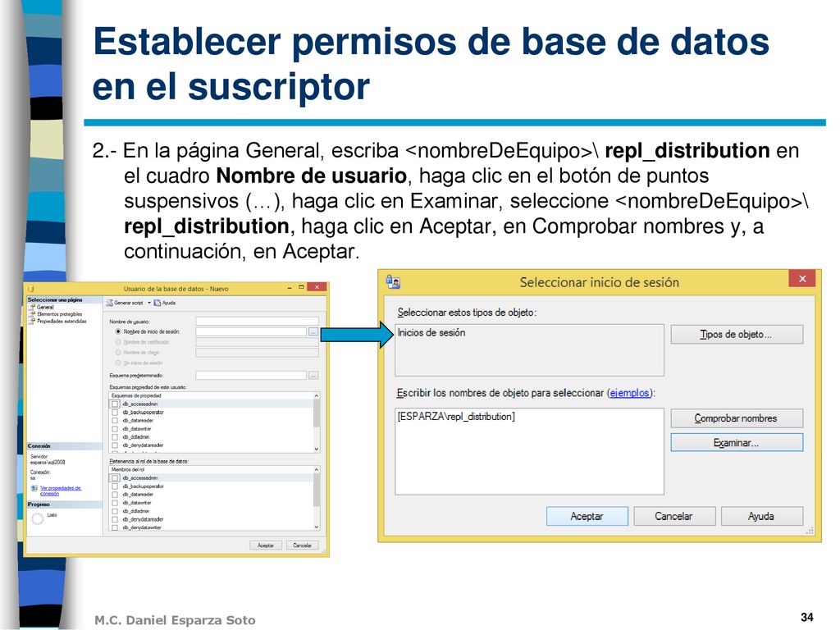
Task: Click scroll-up arrow of Esquemas de propiedad list
Action: [x=317, y=396]
